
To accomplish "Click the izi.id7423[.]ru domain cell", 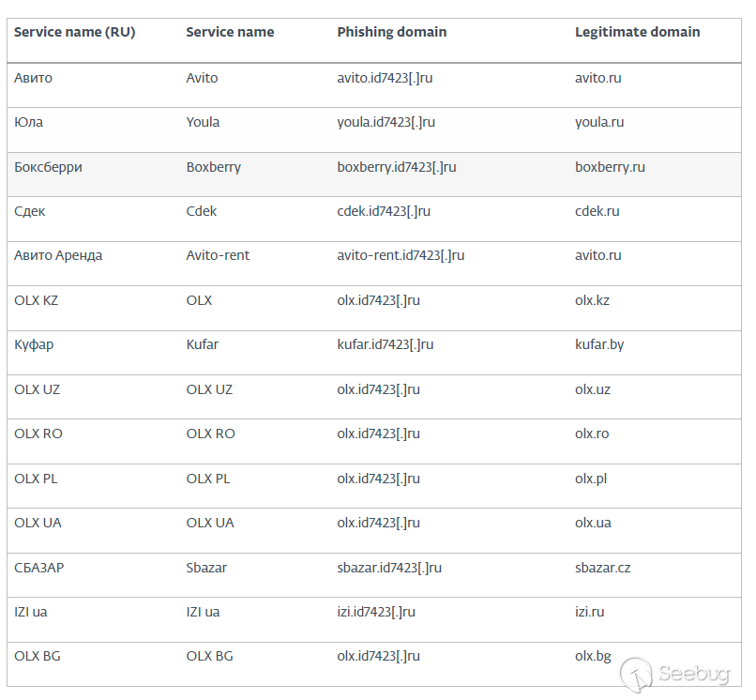I will point(375,612).
